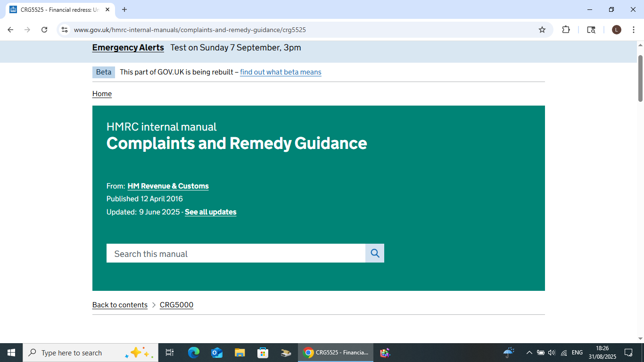
Task: Click the Complaints and Remedy Guidance heading
Action: click(x=237, y=143)
